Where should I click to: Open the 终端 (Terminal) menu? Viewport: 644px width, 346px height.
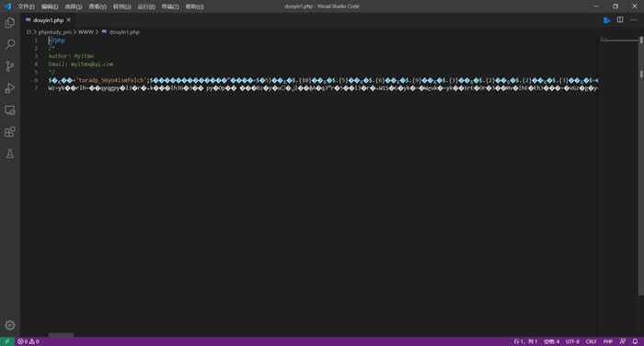(170, 6)
